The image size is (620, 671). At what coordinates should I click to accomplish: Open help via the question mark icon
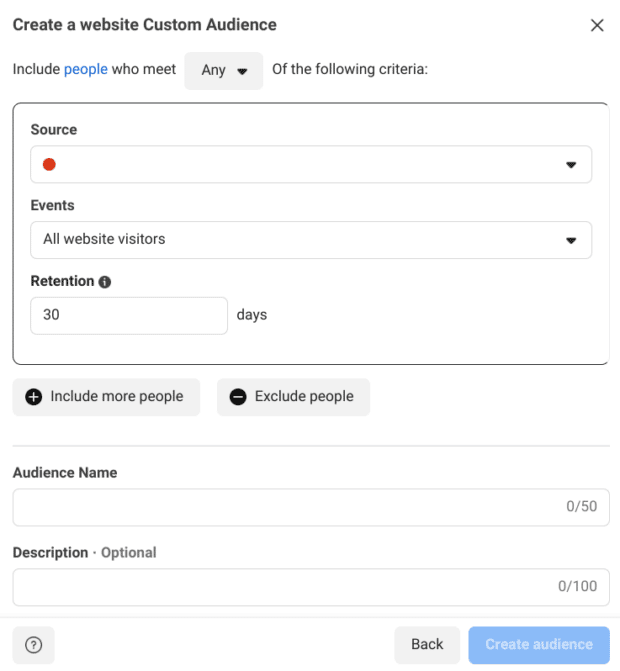click(33, 645)
